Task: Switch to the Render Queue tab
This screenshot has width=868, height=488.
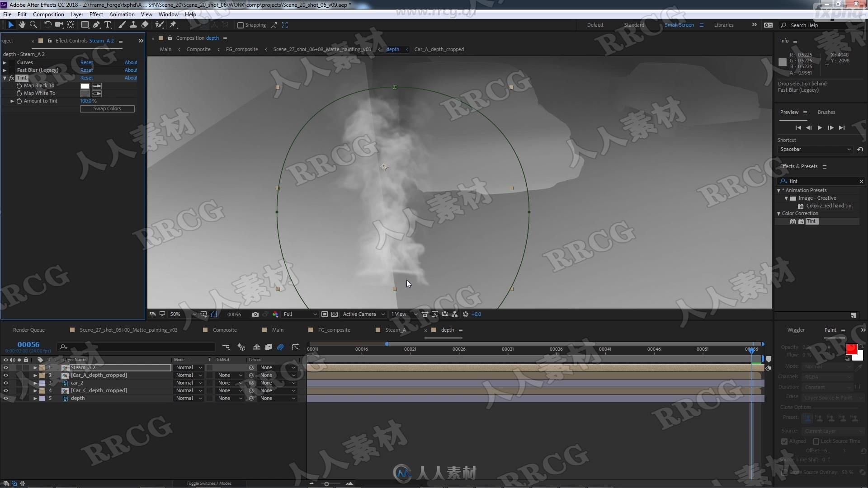Action: (28, 330)
